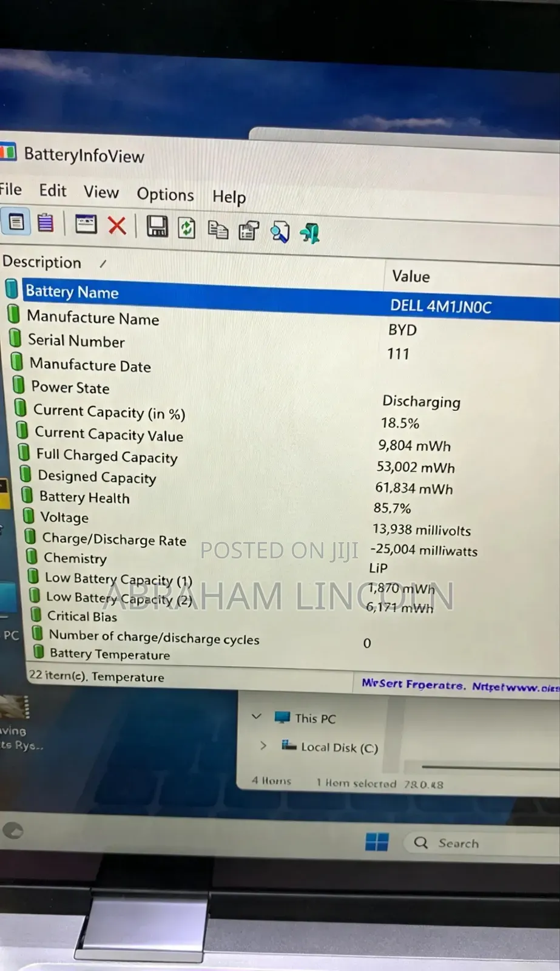
Task: Click the Show Batteries Information toolbar icon
Action: click(x=16, y=223)
